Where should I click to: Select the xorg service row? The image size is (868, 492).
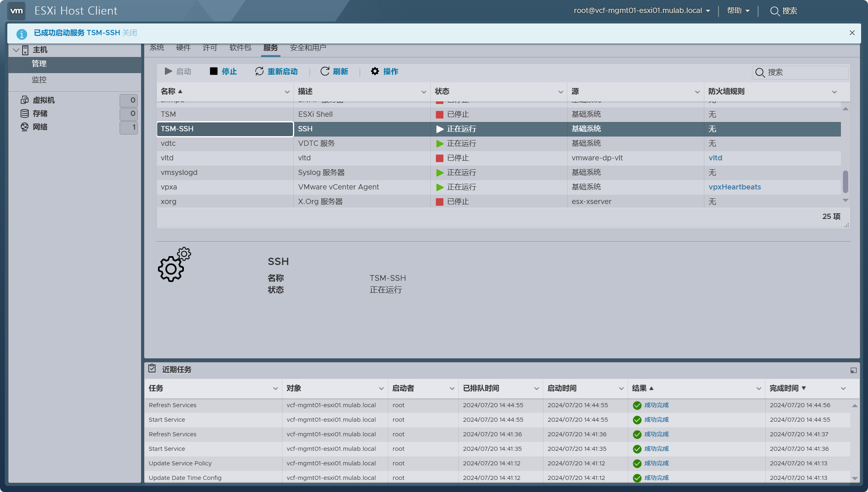click(499, 202)
